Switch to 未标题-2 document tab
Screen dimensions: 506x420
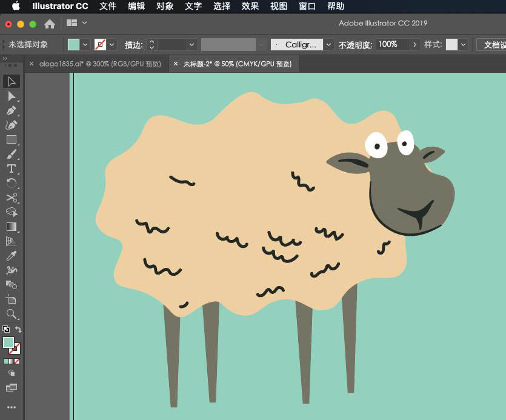pyautogui.click(x=238, y=64)
